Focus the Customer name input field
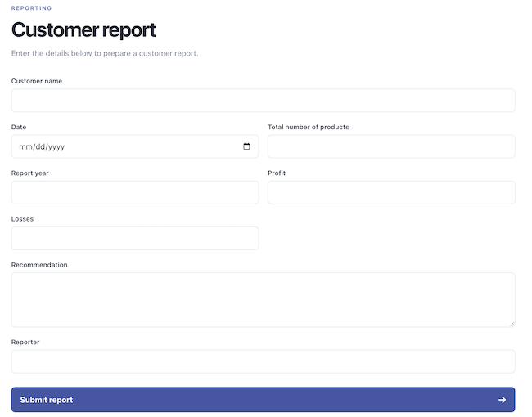 coord(264,101)
